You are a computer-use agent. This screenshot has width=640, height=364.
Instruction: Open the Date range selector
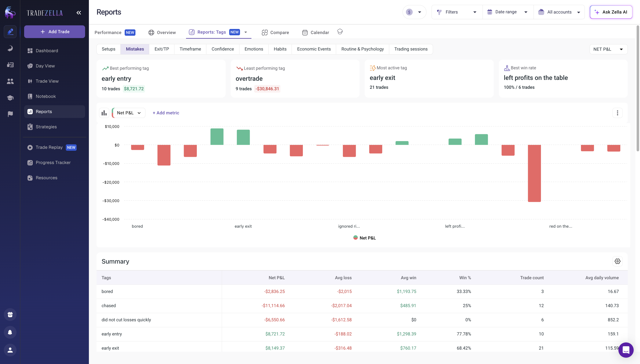point(507,12)
